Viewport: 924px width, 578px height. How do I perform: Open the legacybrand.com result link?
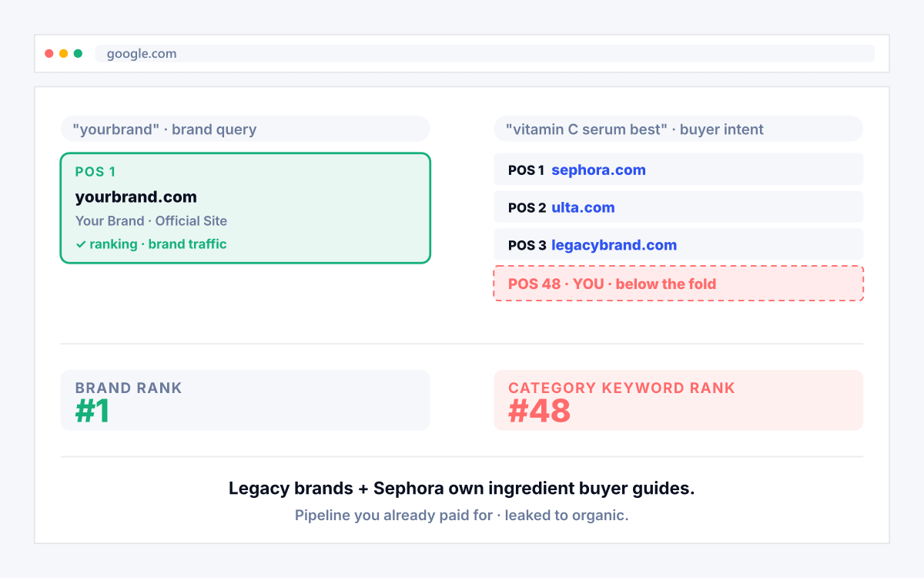614,245
